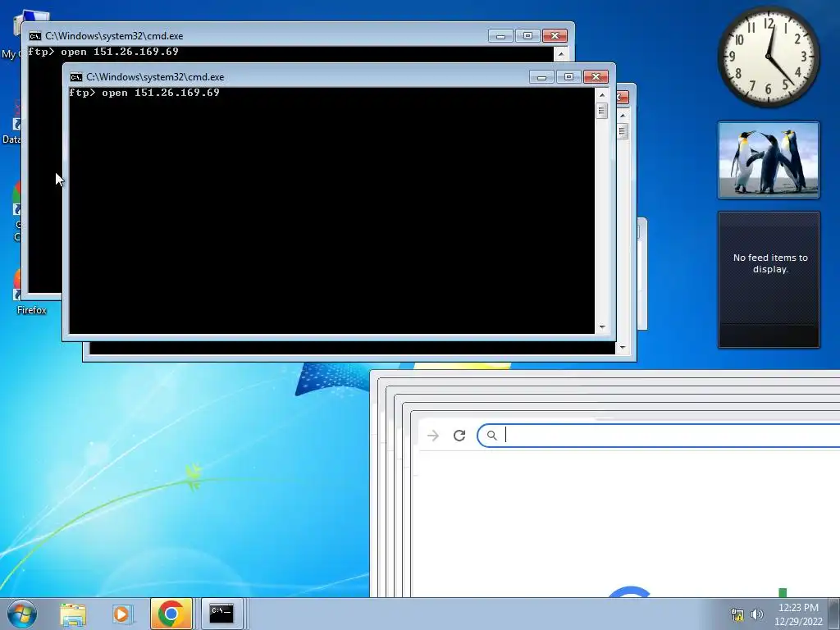840x630 pixels.
Task: Click the back cmd.exe window's title text
Action: coord(114,36)
